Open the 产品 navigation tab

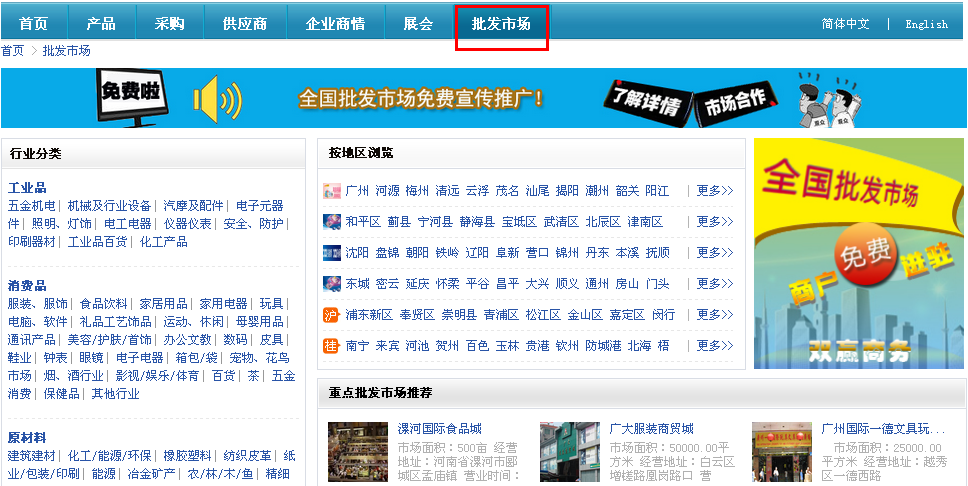tap(101, 24)
